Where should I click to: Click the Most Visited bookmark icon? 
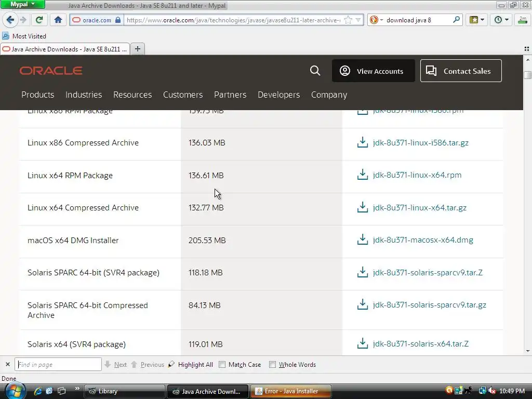pos(5,36)
